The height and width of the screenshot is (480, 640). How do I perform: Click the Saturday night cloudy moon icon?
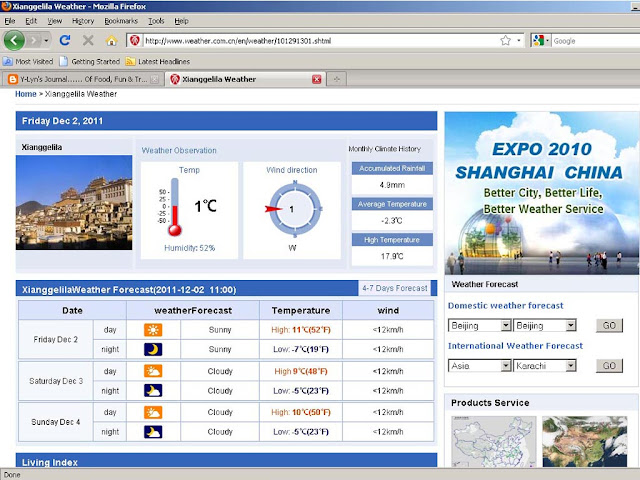click(x=153, y=391)
